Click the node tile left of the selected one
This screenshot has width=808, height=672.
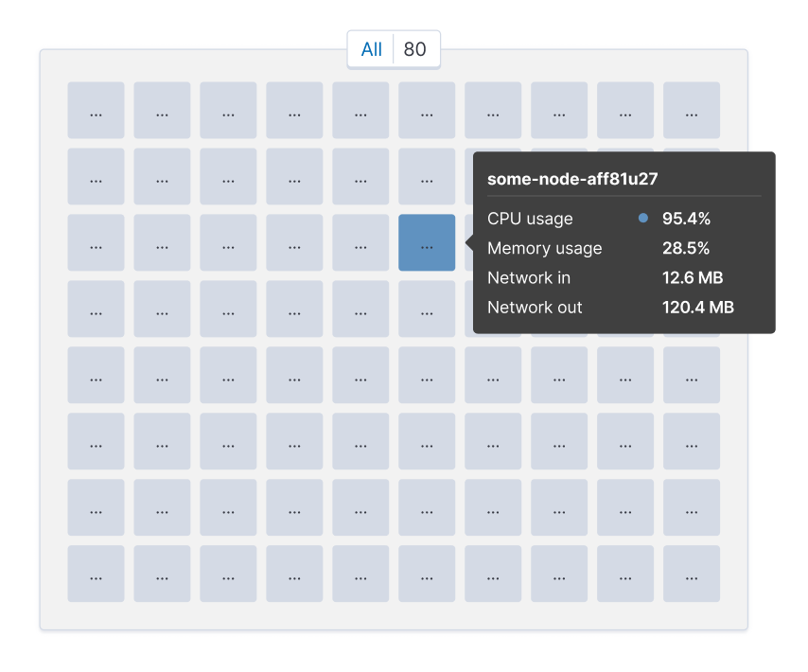360,242
